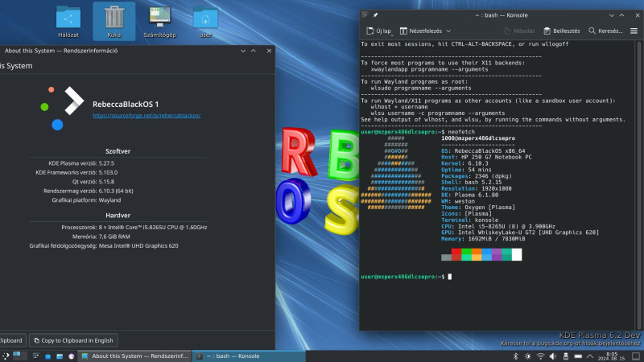644x362 pixels.
Task: Open the sourceforge rebeccablackos link
Action: [x=147, y=116]
